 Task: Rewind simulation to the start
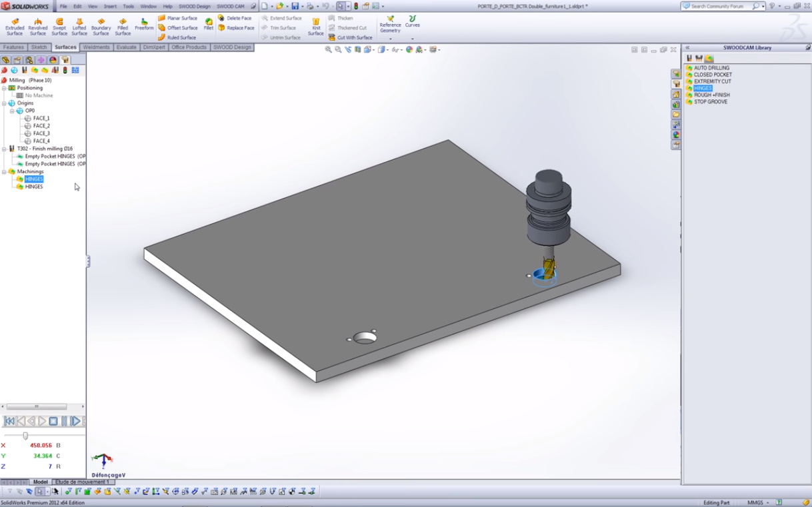point(9,421)
